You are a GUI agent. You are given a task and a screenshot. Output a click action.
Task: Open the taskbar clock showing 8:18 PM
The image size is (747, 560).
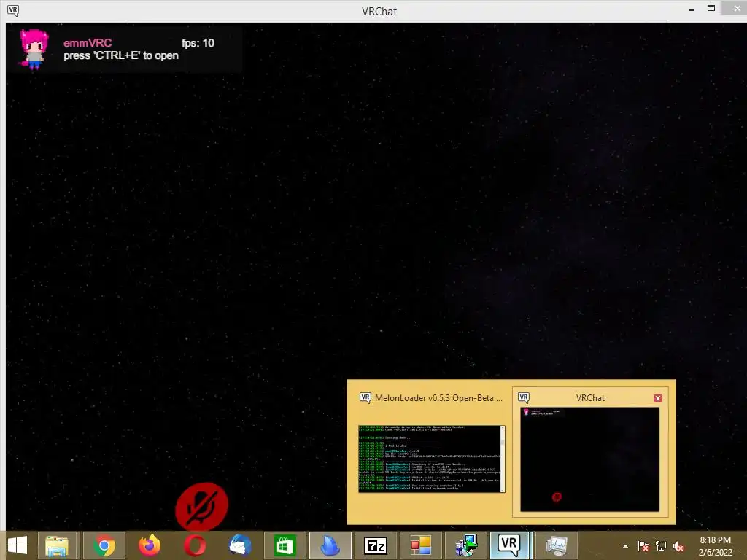[715, 546]
